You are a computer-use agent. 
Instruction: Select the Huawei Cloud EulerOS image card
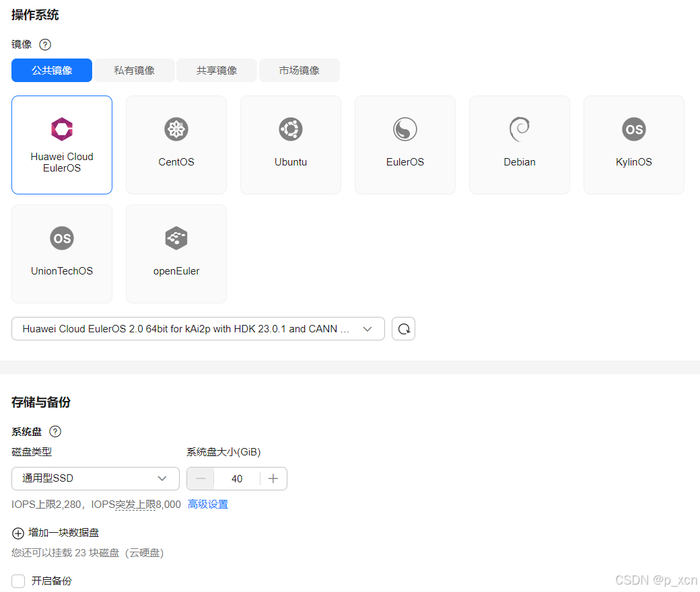pyautogui.click(x=62, y=145)
